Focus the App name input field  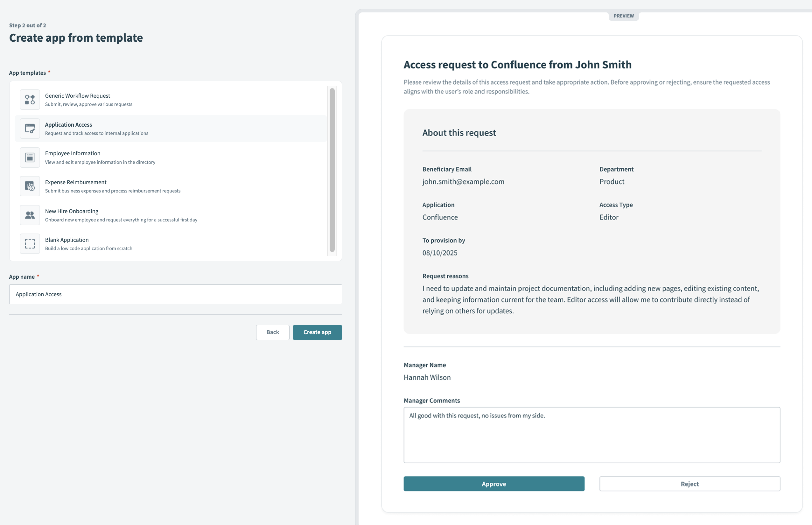[175, 294]
